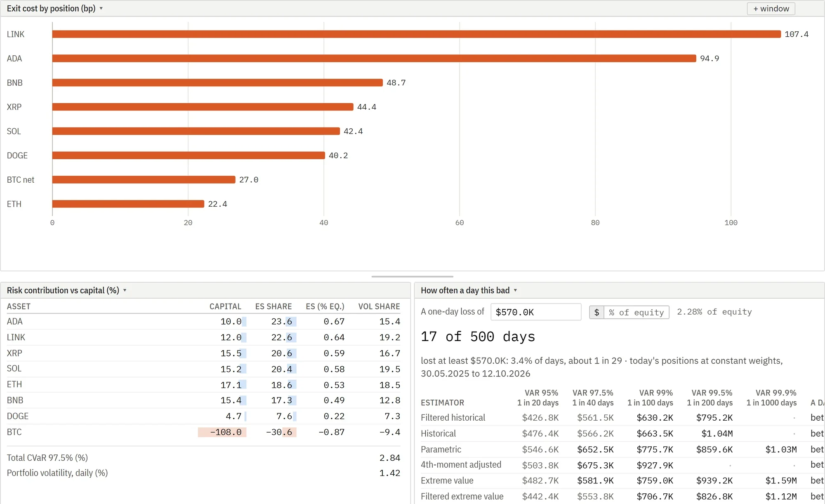The width and height of the screenshot is (825, 504).
Task: Sort by ES (% EQ.) column header
Action: coord(325,306)
